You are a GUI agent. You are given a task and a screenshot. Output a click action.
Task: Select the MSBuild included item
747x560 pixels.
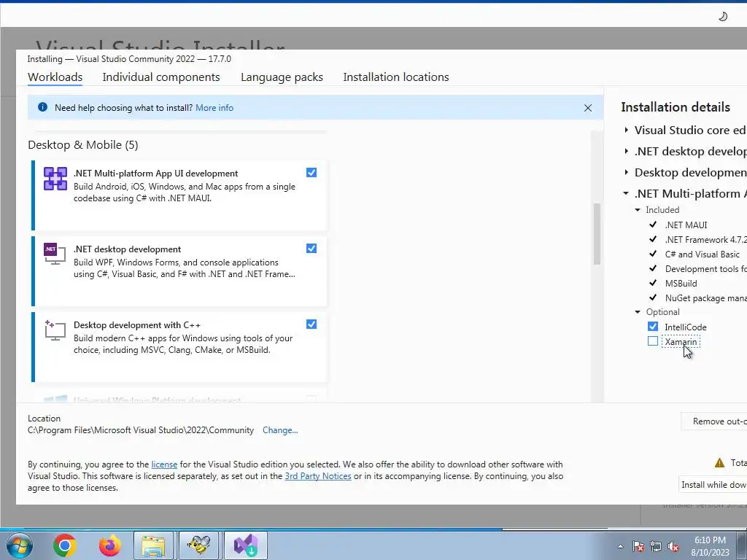pos(681,284)
